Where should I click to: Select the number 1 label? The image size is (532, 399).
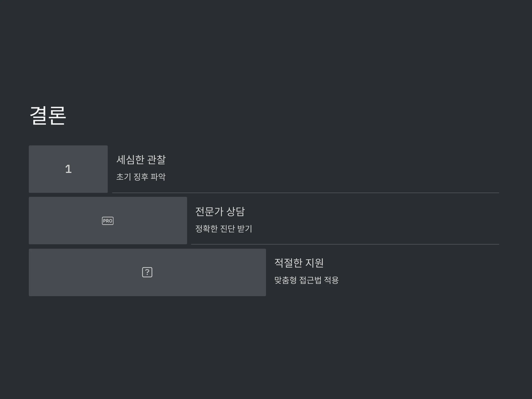68,169
